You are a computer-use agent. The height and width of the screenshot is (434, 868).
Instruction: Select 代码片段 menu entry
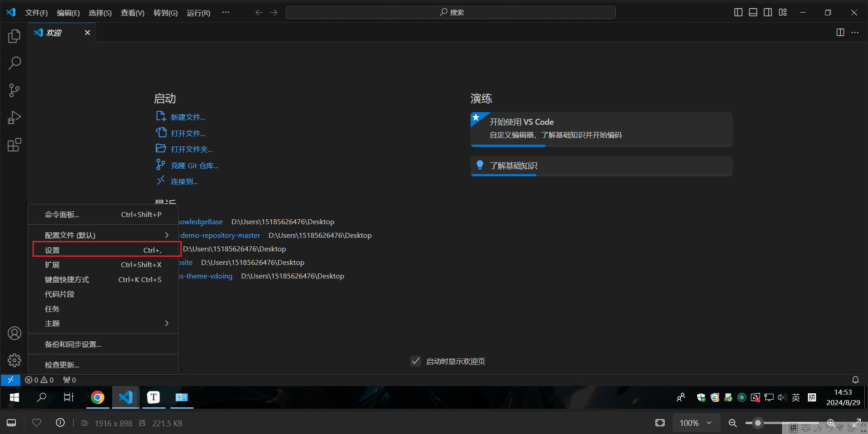[104, 294]
